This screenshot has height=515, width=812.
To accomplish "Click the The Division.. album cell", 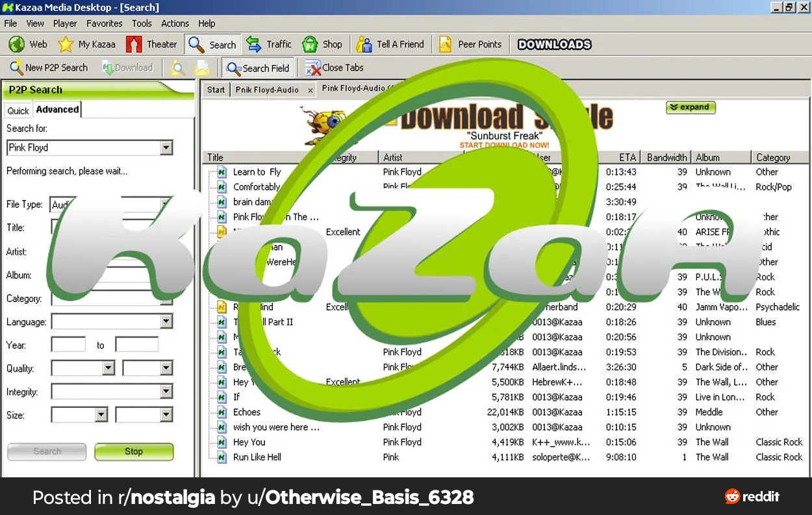I will point(722,352).
